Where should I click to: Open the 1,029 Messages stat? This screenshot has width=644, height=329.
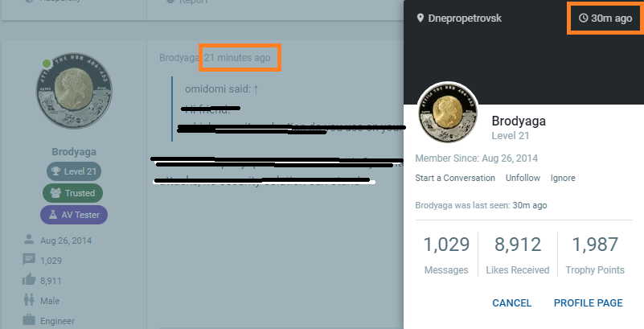[446, 255]
